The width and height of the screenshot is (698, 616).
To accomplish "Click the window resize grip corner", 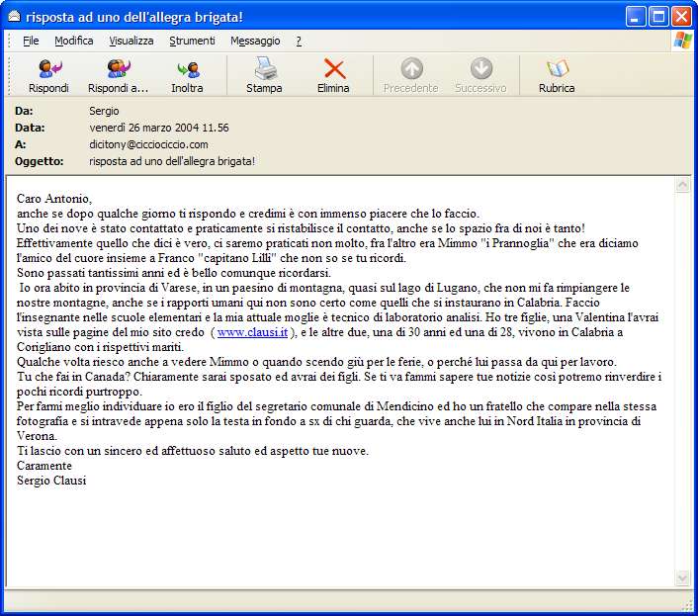I will tap(689, 606).
